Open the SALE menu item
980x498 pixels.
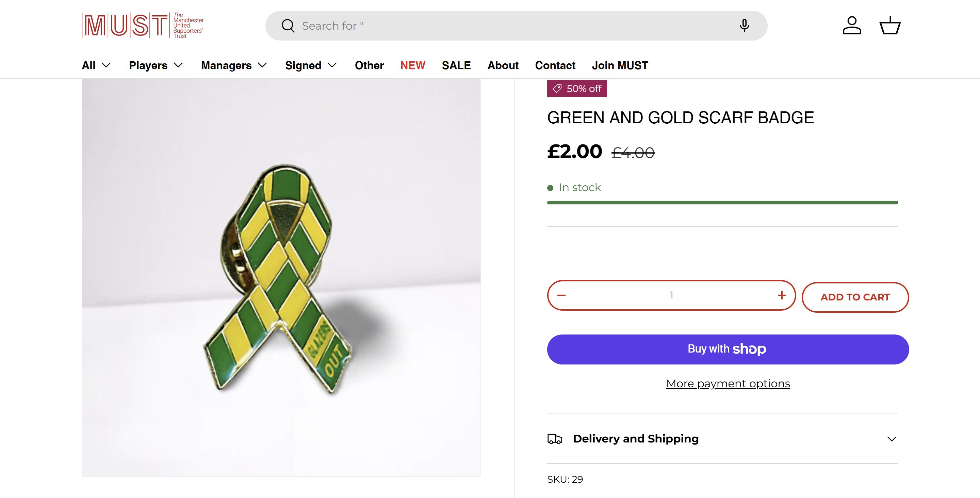pos(456,65)
